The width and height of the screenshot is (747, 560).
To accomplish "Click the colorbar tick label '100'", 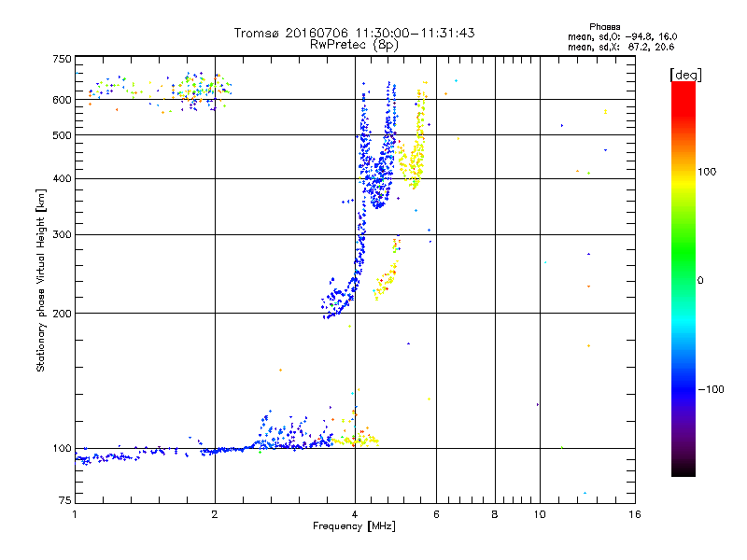I will tap(707, 172).
